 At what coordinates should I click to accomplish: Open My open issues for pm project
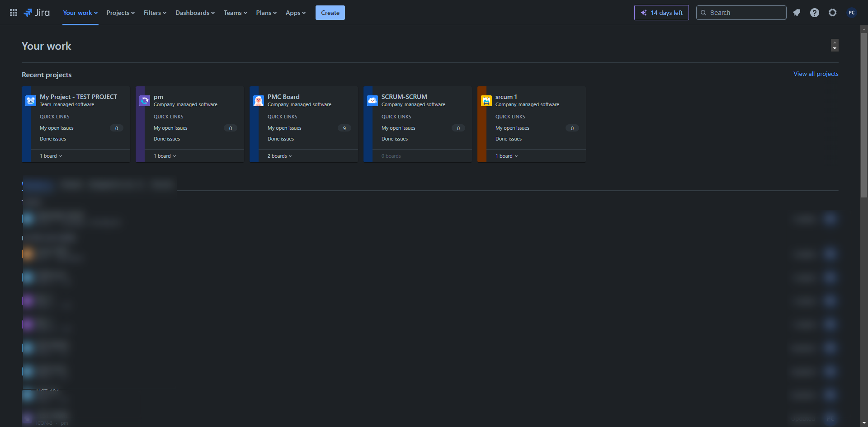pos(170,128)
